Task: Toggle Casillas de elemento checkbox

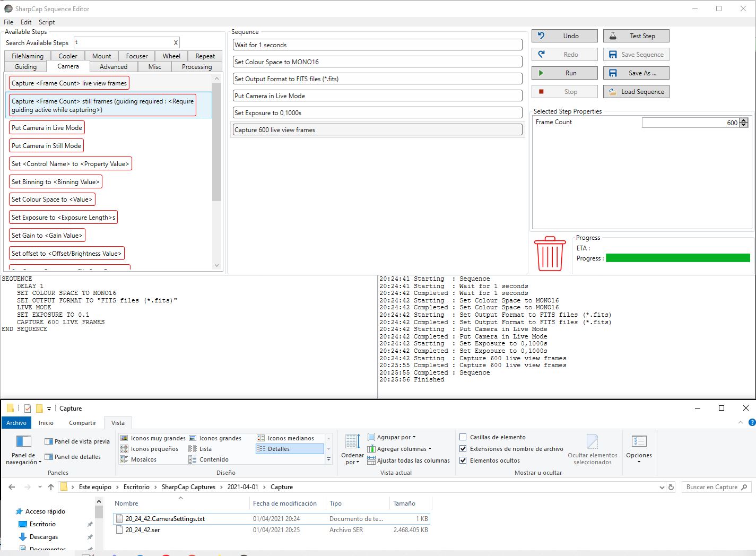Action: coord(463,437)
